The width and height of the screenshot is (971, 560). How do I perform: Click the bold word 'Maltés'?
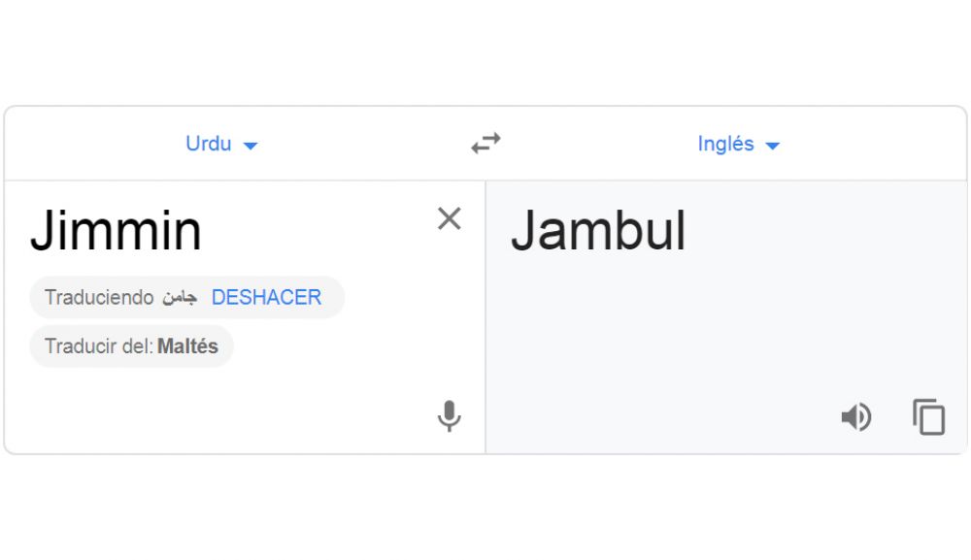(x=187, y=346)
